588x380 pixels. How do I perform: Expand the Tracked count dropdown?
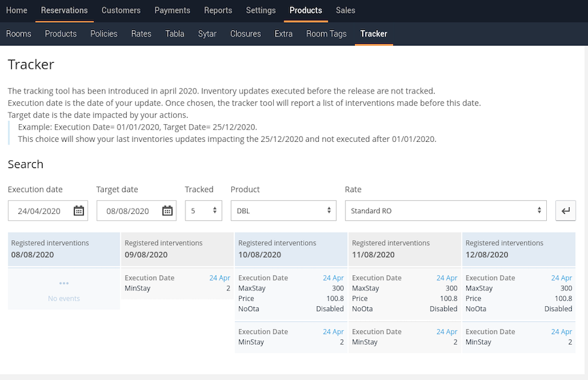203,211
